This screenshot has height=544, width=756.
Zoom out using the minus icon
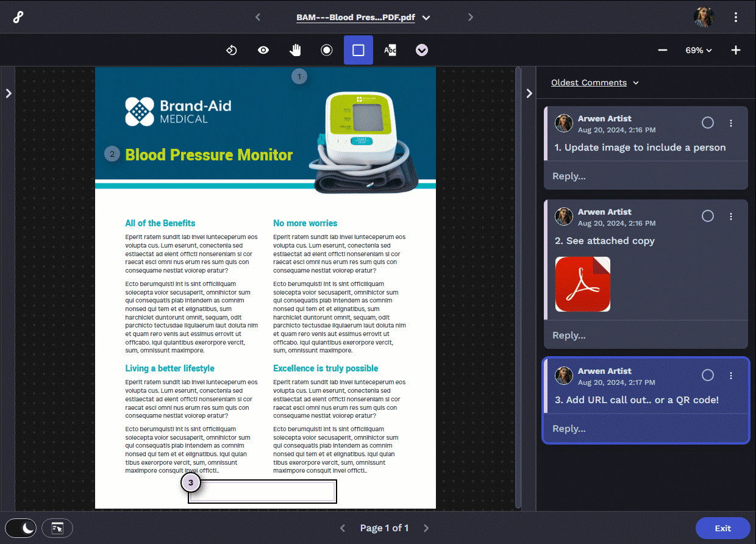pos(663,50)
